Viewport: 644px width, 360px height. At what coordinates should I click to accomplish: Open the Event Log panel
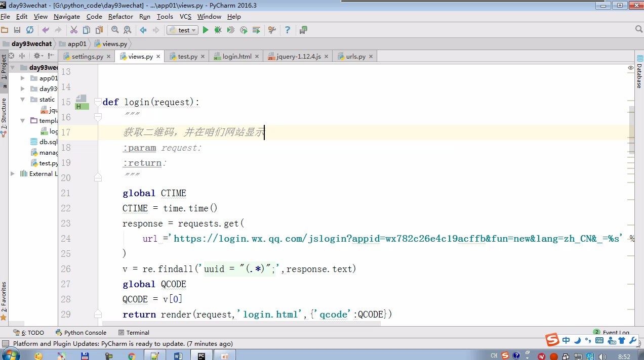612,332
